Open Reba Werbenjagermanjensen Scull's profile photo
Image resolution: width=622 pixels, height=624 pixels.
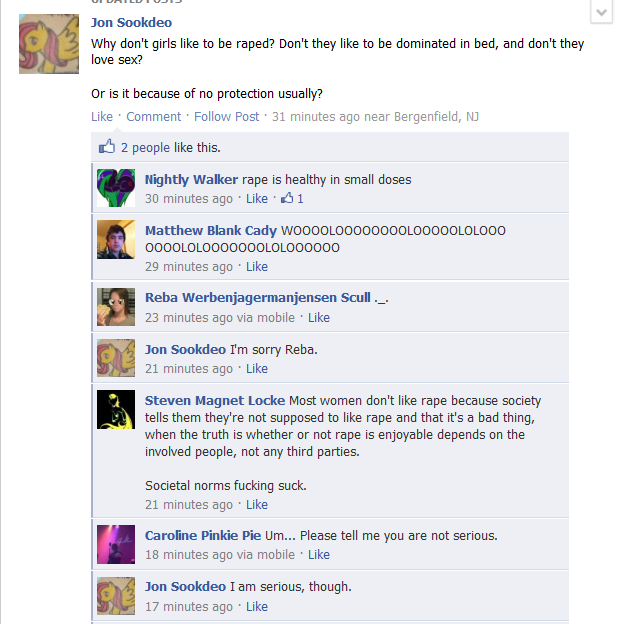(116, 307)
